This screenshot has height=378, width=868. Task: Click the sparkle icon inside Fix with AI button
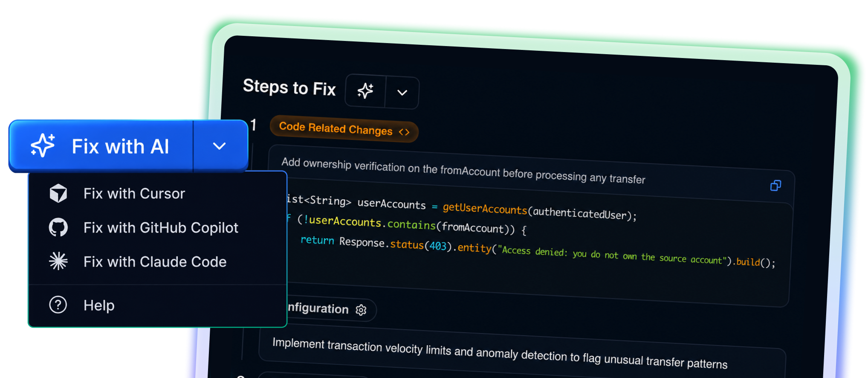click(x=43, y=145)
